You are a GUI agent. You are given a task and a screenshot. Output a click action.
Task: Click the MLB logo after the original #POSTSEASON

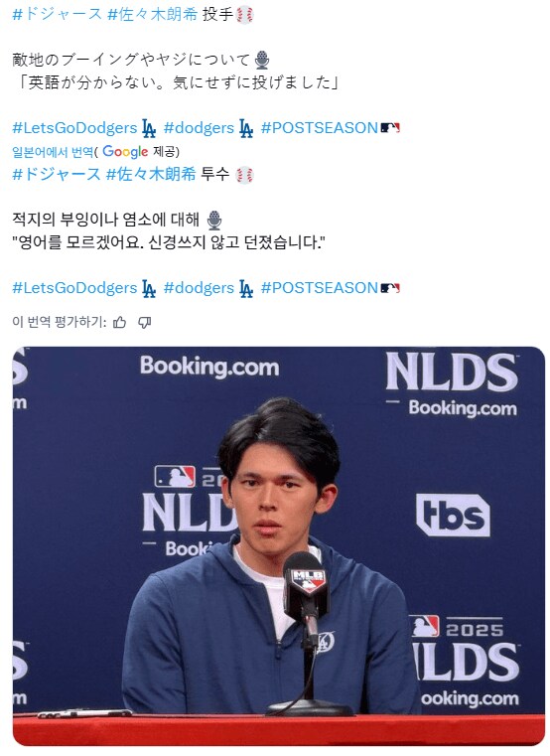tap(390, 128)
